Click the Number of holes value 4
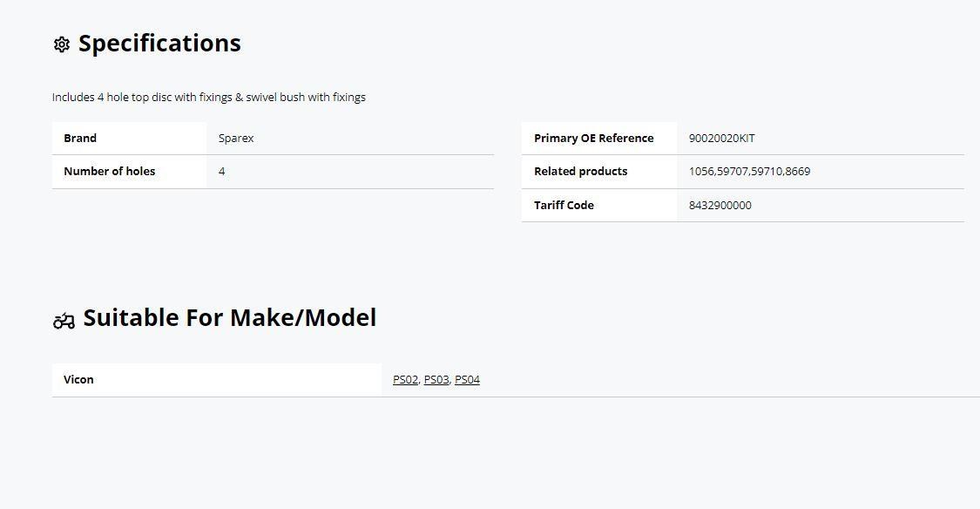This screenshot has height=509, width=980. 222,172
